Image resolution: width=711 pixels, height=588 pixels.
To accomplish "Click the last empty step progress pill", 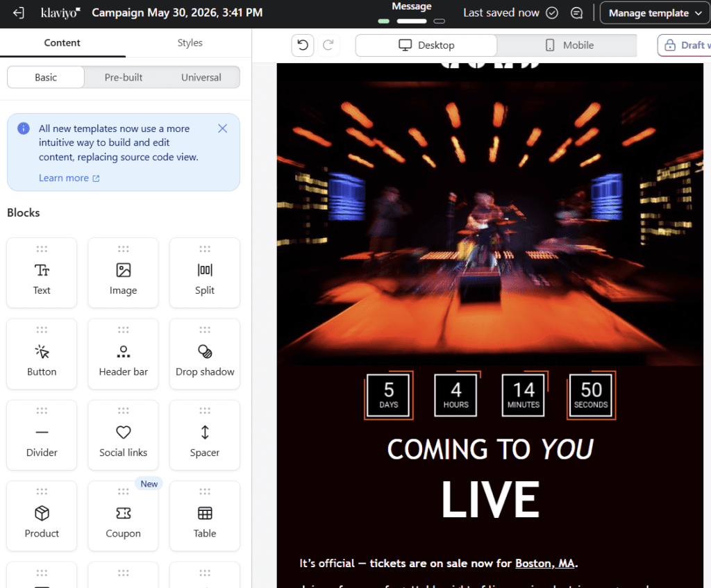I will pos(439,22).
